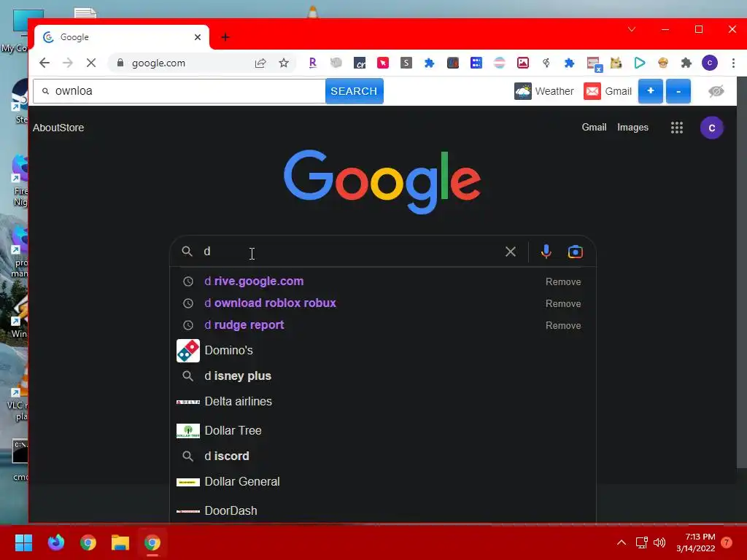
Task: Clear the Google search box
Action: click(510, 252)
